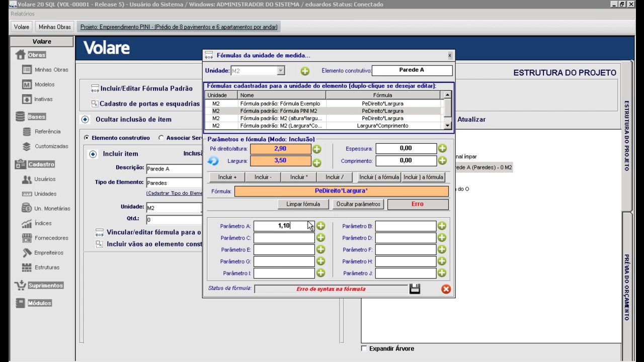Open the Relatórios menu
This screenshot has height=362, width=644.
click(x=23, y=14)
